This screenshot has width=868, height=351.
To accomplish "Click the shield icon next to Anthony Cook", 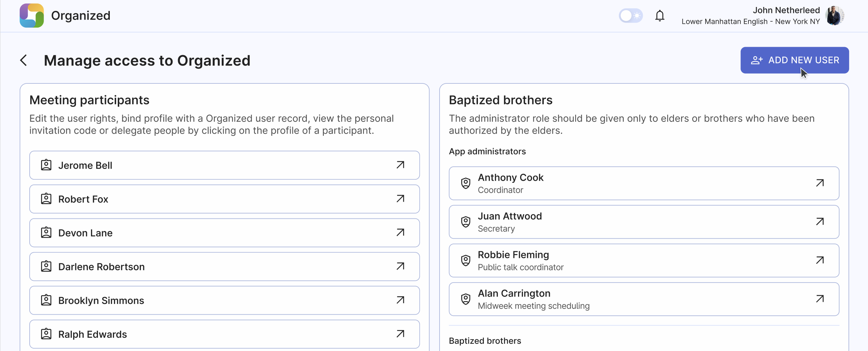I will pos(465,183).
